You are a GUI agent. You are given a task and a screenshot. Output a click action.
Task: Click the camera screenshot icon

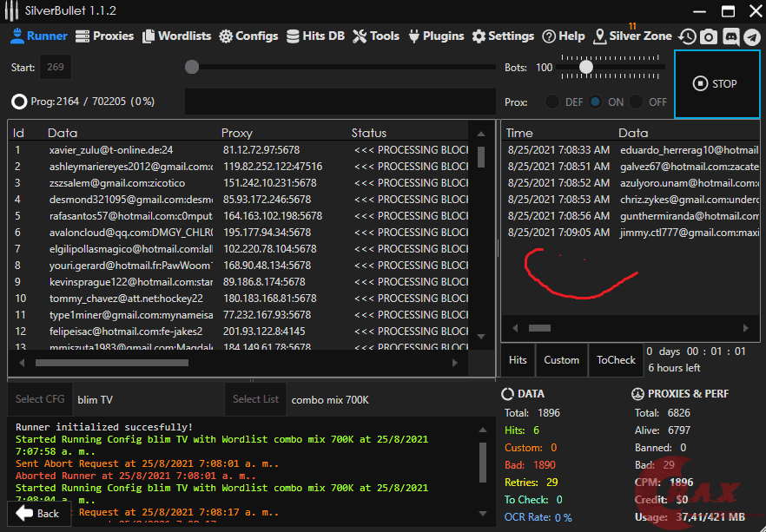(x=709, y=36)
